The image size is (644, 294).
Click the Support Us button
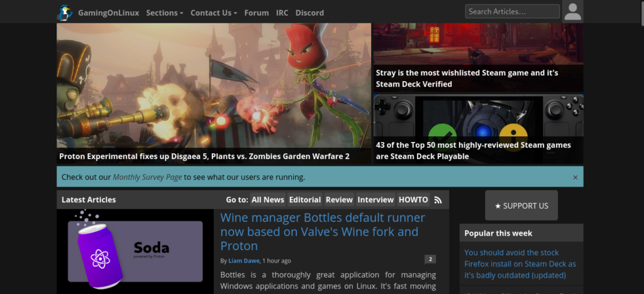[x=521, y=205]
